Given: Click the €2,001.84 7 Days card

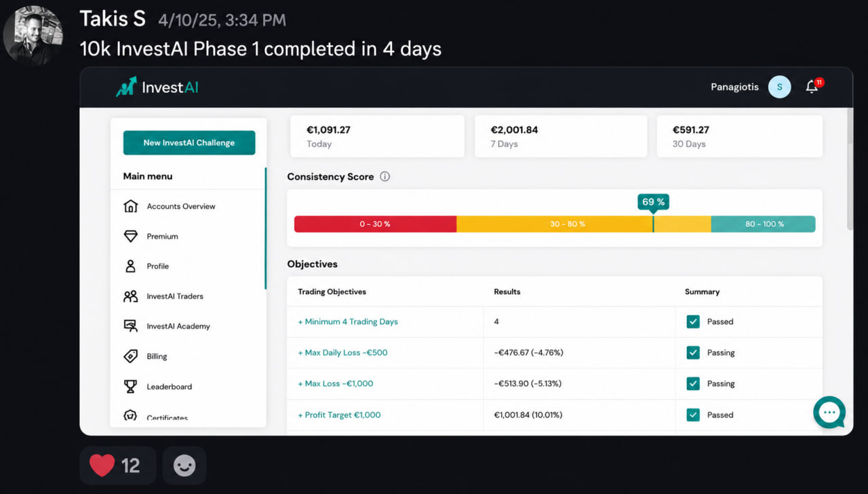Looking at the screenshot, I should click(x=560, y=136).
